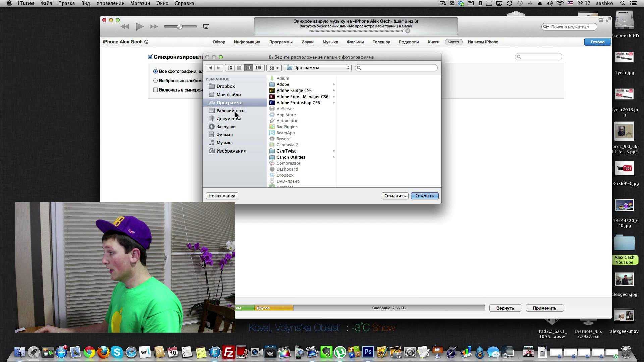The width and height of the screenshot is (644, 362).
Task: Toggle 'Синхронизировать' checkbox at top
Action: point(150,57)
